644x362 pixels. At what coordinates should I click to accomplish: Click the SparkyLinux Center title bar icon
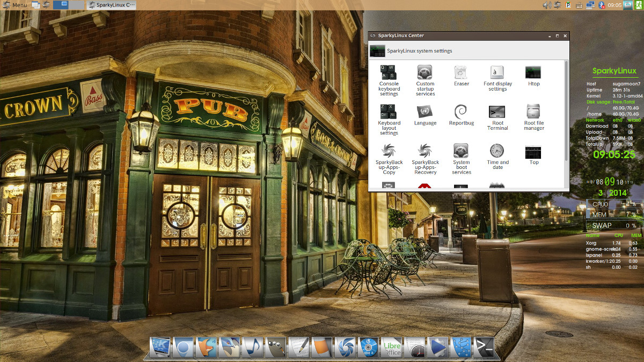coord(372,35)
